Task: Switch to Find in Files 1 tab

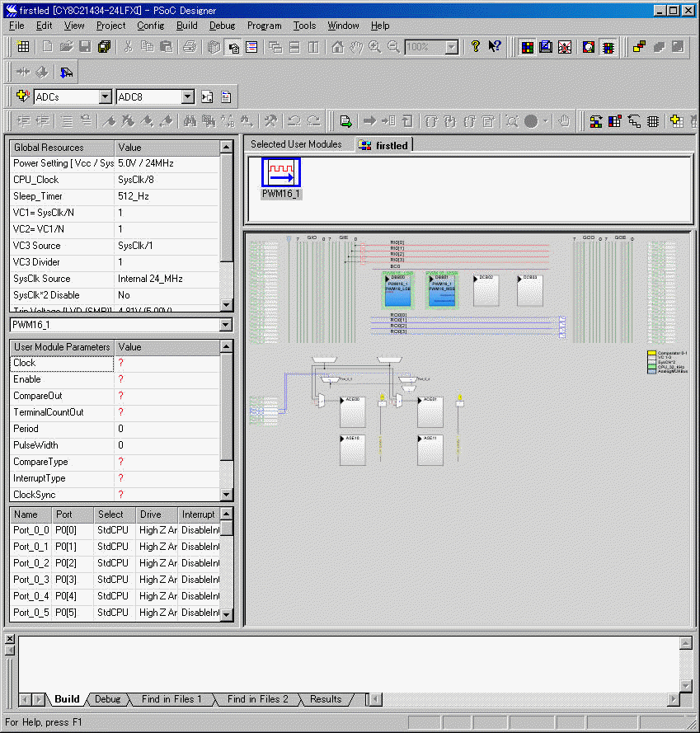Action: pos(171,699)
